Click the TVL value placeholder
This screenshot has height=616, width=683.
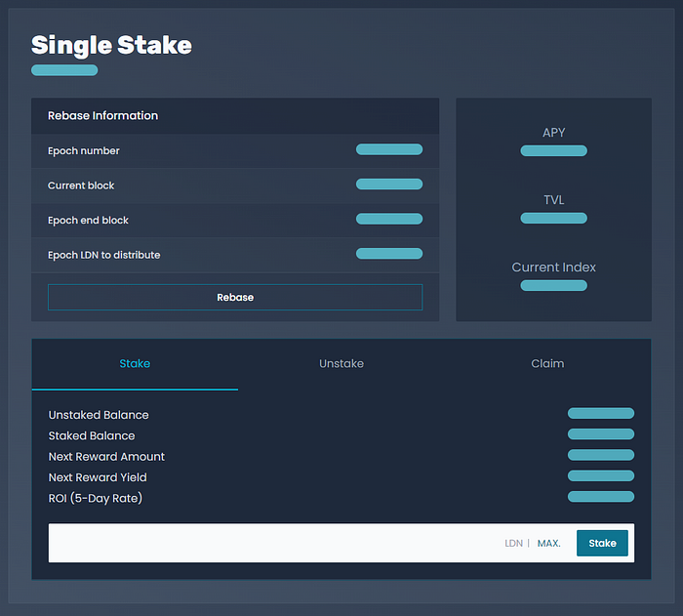point(553,219)
